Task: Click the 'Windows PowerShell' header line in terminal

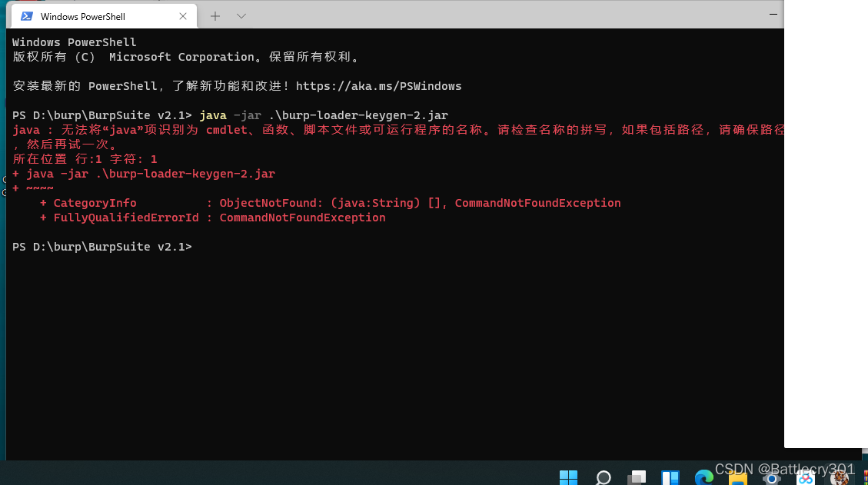Action: coord(74,42)
